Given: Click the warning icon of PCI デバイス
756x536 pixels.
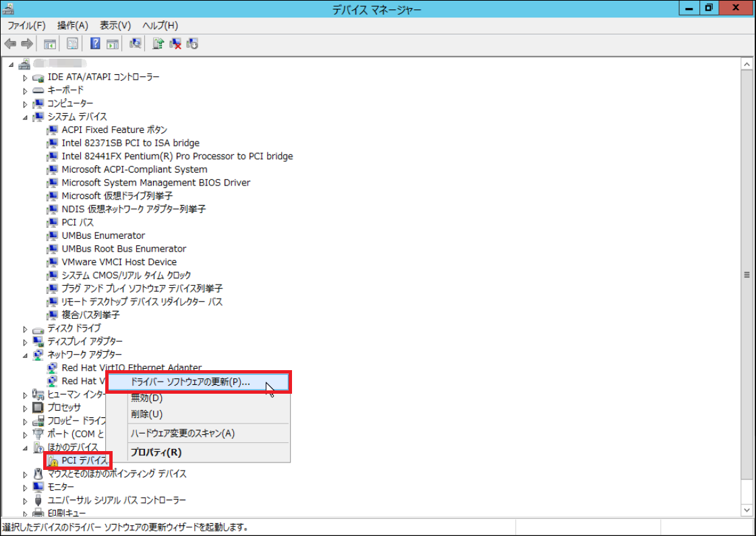Looking at the screenshot, I should click(x=53, y=461).
